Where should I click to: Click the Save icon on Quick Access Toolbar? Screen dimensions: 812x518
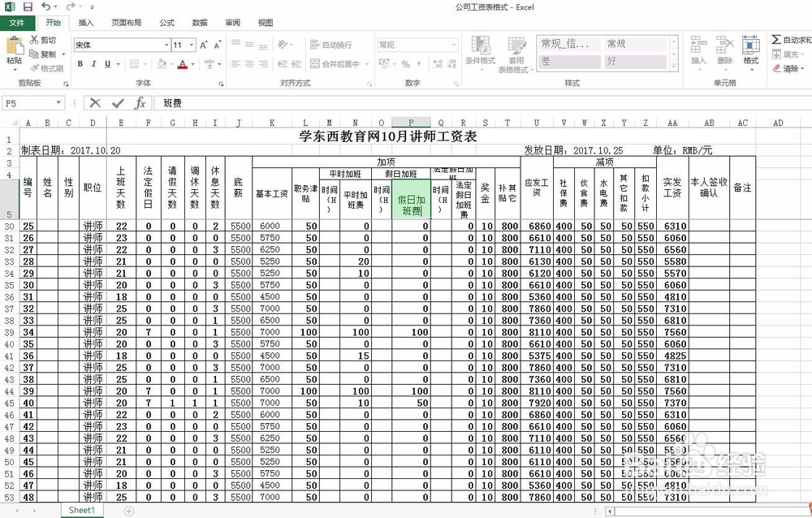pos(27,6)
